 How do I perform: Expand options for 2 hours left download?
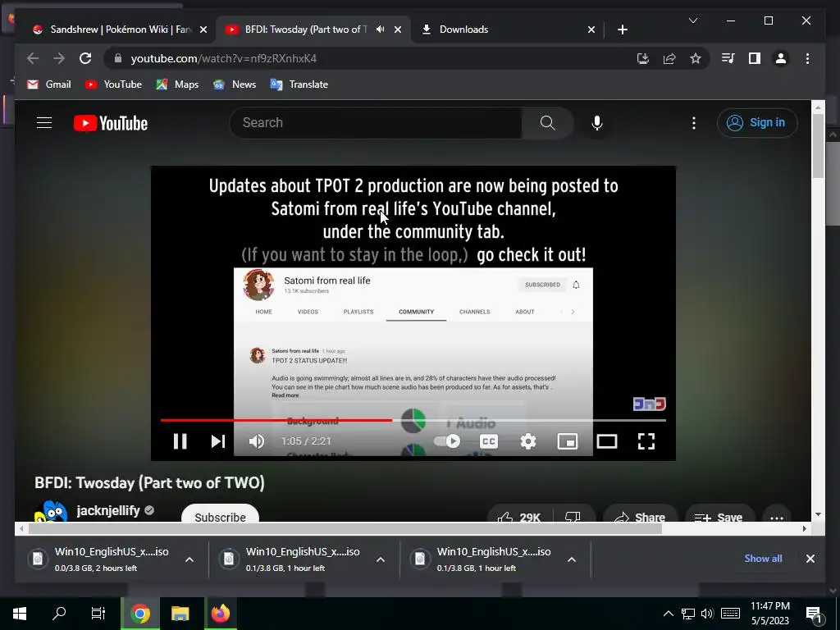(189, 559)
